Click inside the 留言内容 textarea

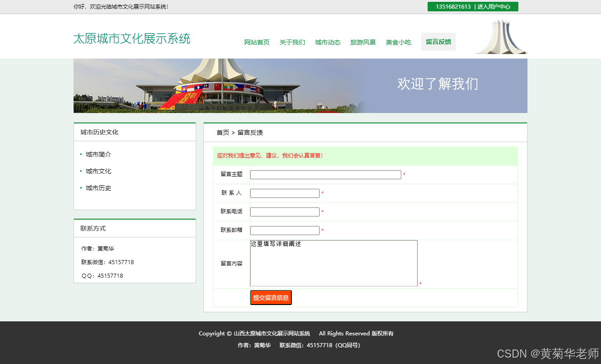pyautogui.click(x=334, y=263)
